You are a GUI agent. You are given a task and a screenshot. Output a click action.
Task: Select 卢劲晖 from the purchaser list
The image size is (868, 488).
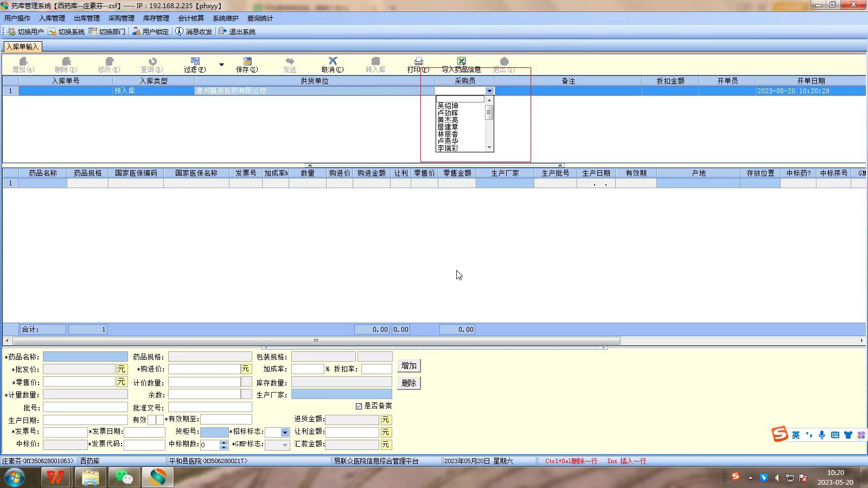point(448,113)
